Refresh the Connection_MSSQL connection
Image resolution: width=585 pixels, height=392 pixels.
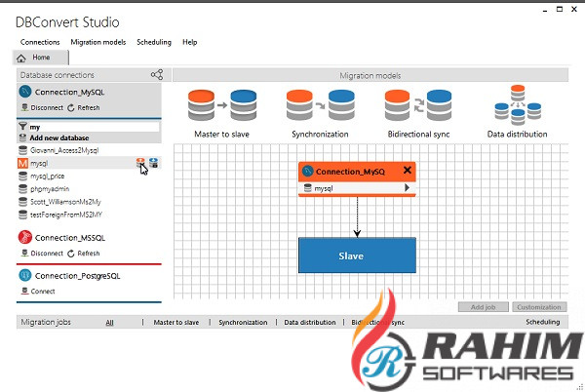click(84, 254)
